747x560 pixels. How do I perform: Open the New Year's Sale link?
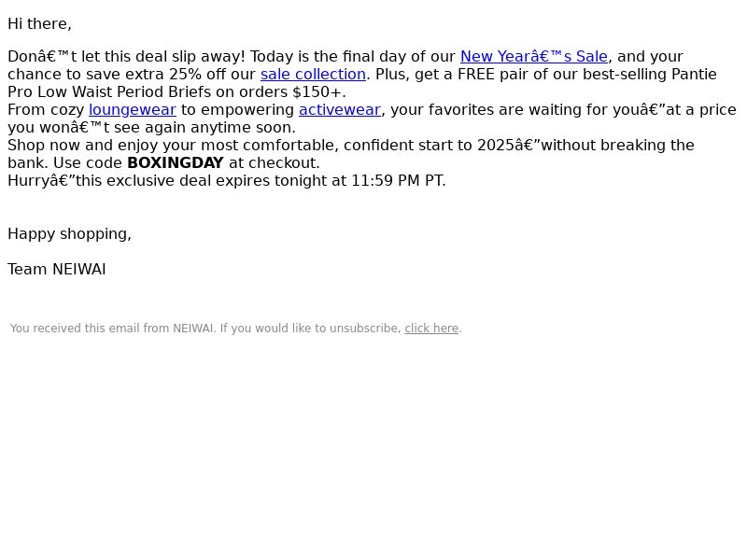[533, 57]
